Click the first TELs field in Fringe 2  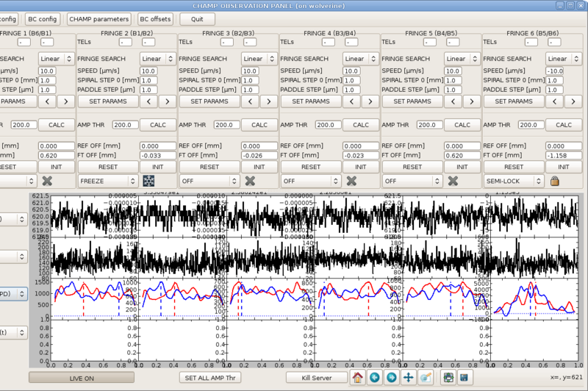[x=126, y=42]
